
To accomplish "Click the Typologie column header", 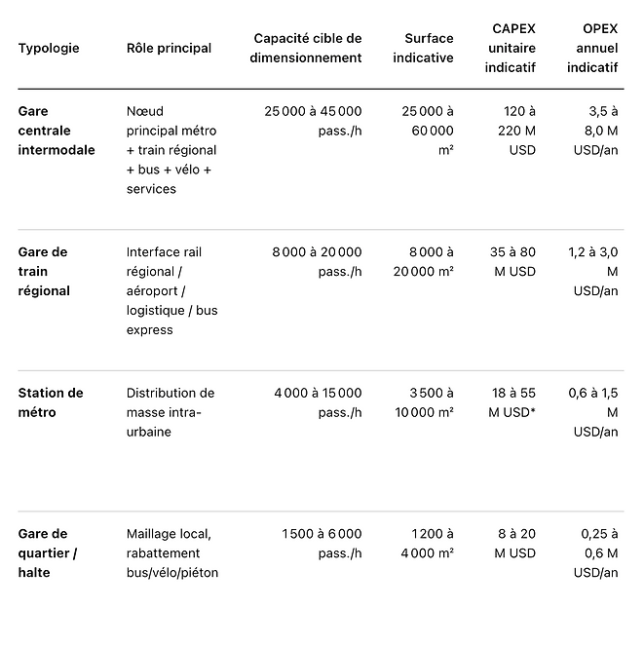I will [49, 48].
